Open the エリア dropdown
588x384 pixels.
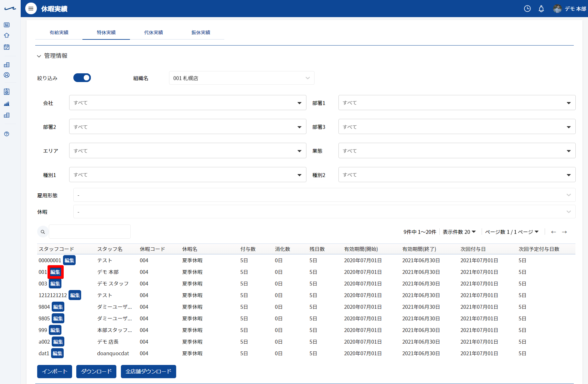[x=187, y=150]
